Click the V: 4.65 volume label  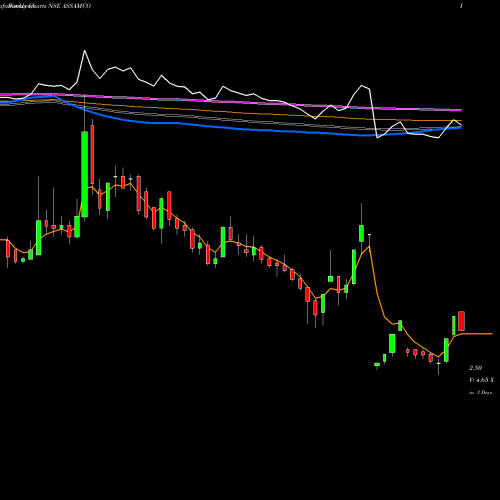coord(481,380)
